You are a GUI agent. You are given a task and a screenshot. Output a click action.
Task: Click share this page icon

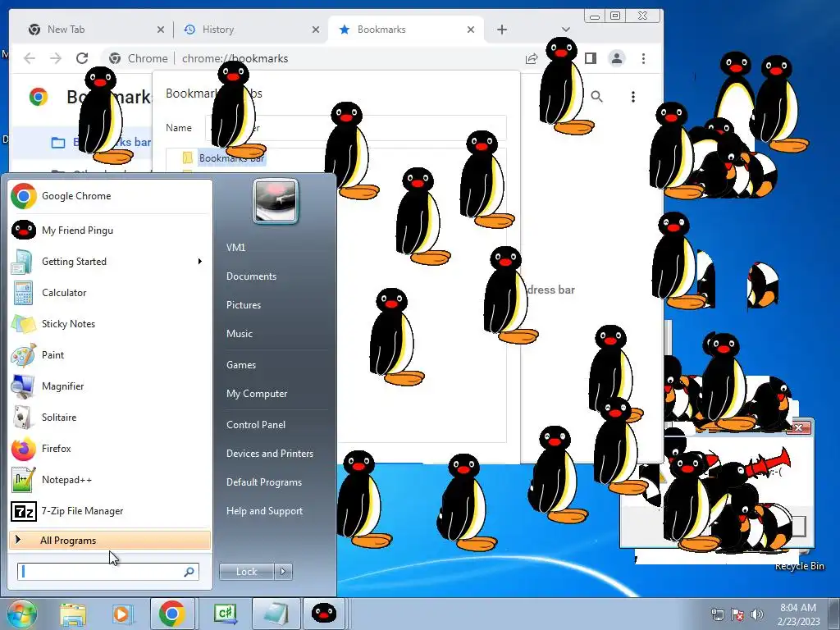tap(532, 58)
